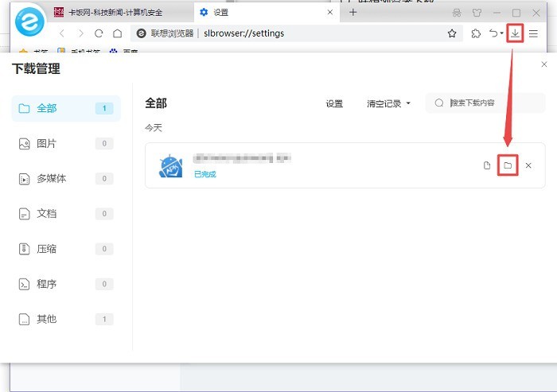Screen dimensions: 557x392
Task: Select the 图片 category
Action: tap(66, 143)
